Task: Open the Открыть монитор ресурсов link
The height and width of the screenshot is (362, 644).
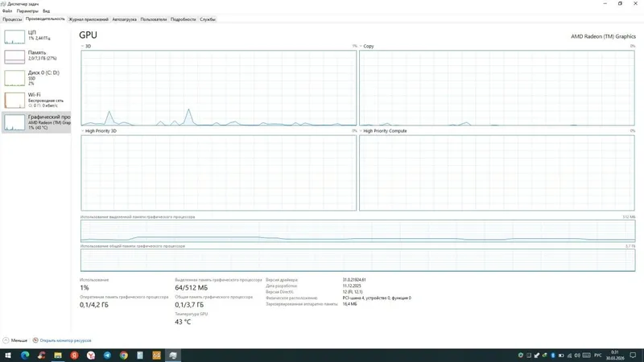Action: pos(65,340)
